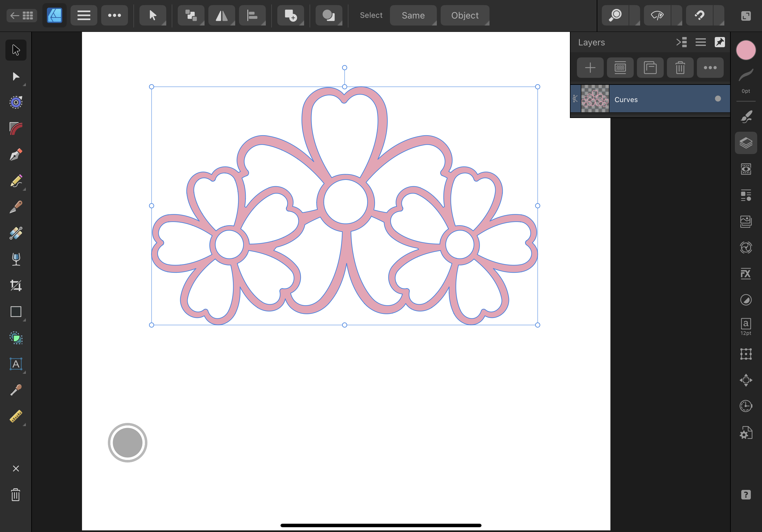The height and width of the screenshot is (532, 762).
Task: Open the Layer FX studio panel
Action: (x=746, y=274)
